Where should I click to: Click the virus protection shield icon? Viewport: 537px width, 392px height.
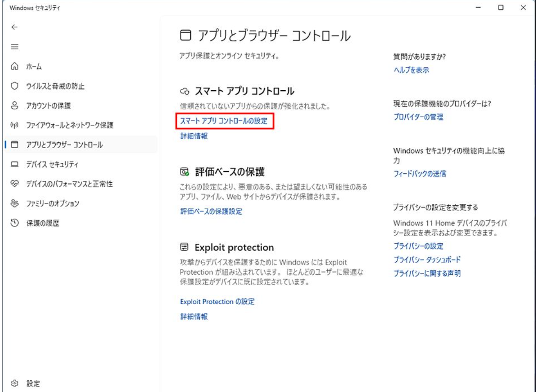[x=15, y=86]
